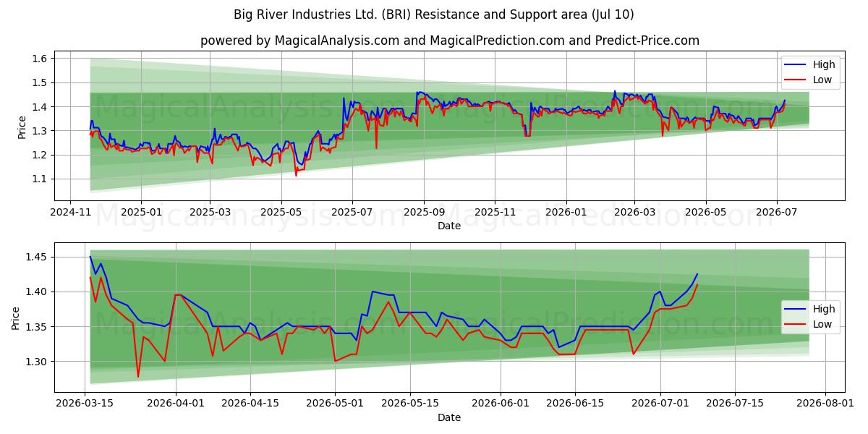Click the 2026-04-15 date tick
868x434 pixels.
250,404
